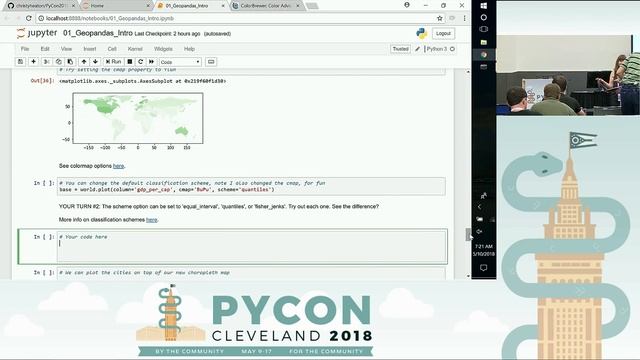Close the 01_Geopandas_Intro browser tab
Viewport: 640px width, 360px height.
coord(223,6)
